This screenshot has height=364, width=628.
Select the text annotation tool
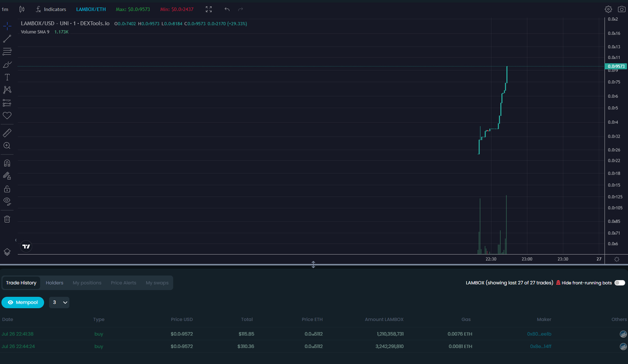7,77
